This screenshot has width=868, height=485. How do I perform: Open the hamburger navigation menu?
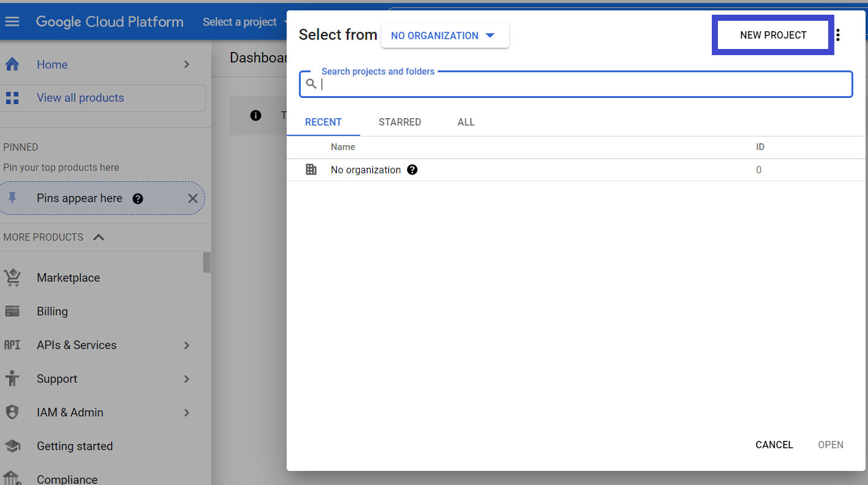tap(12, 22)
